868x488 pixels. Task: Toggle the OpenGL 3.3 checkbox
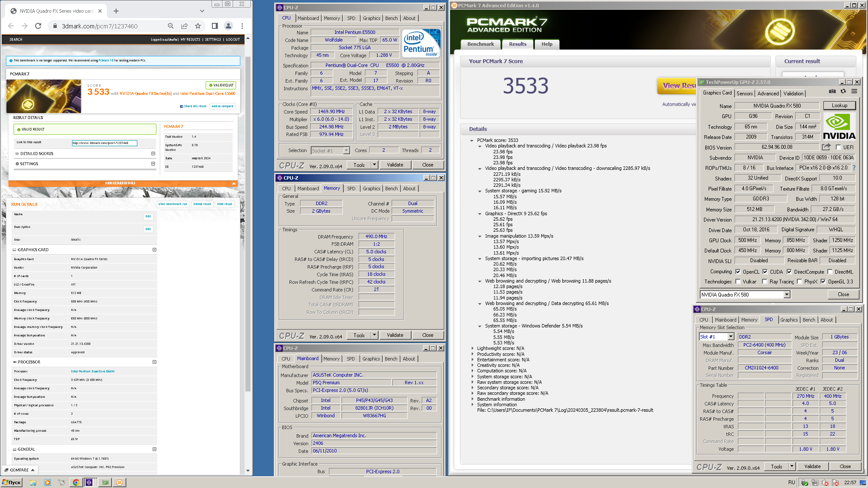(x=823, y=282)
